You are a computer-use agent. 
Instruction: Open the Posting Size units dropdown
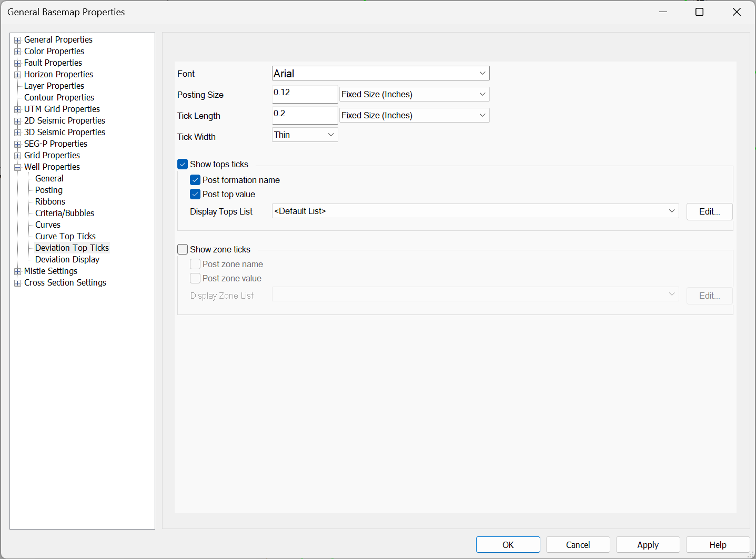[x=414, y=94]
